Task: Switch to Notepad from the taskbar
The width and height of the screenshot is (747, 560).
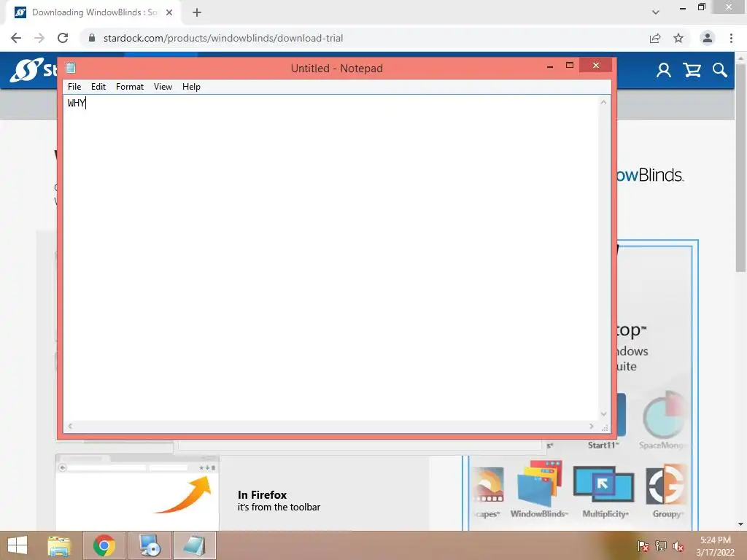Action: tap(194, 545)
